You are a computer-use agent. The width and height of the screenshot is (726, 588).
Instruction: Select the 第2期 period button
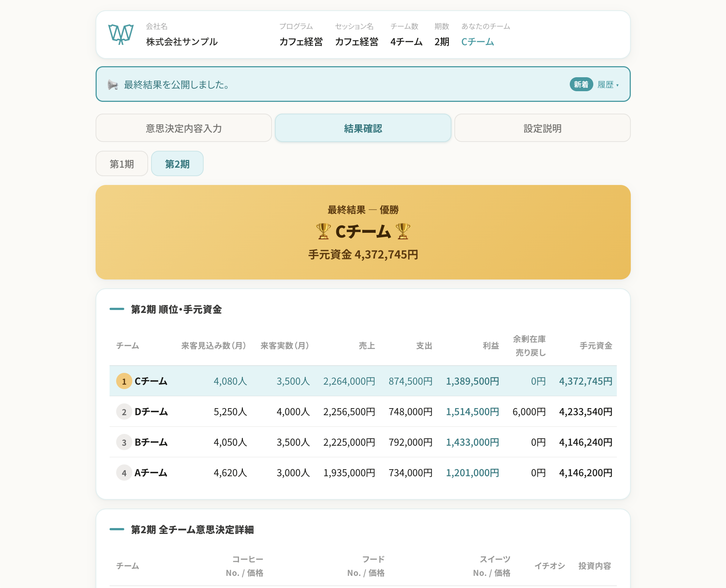[x=177, y=164]
